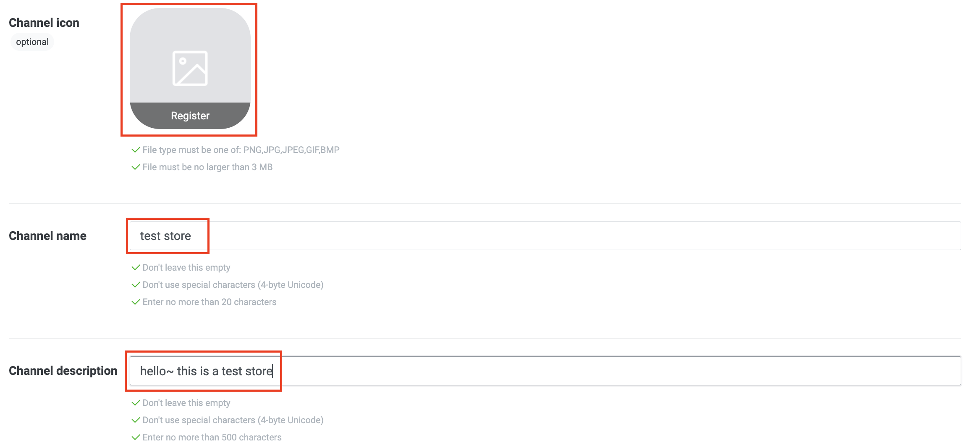Click the image placeholder icon in Channel icon
980x448 pixels.
click(x=190, y=68)
